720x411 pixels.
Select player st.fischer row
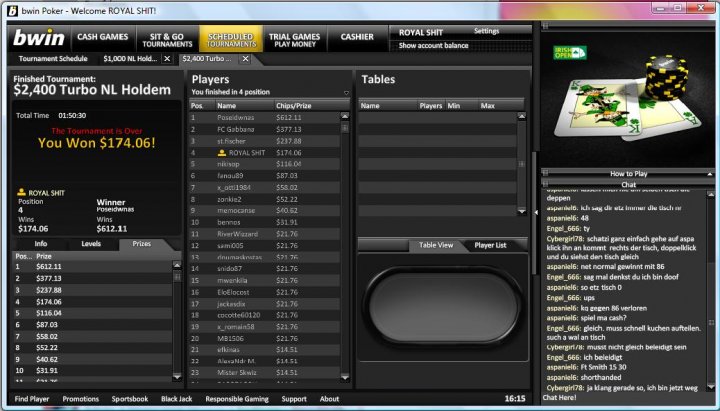(264, 141)
